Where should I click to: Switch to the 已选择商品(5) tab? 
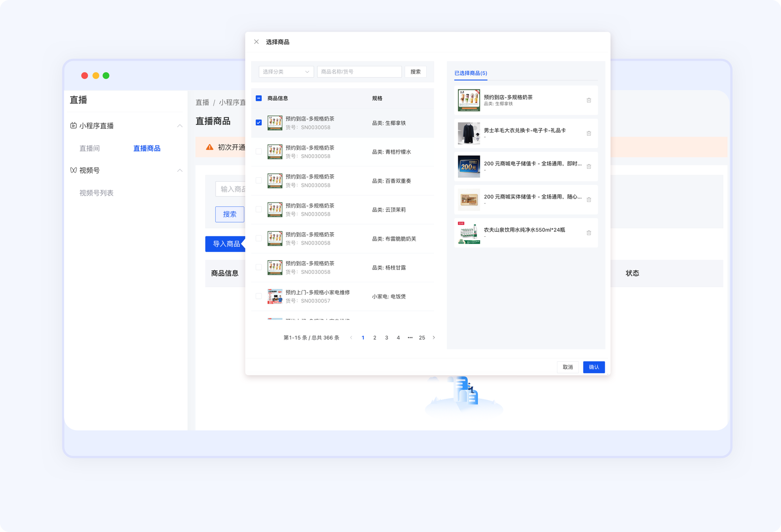(x=471, y=73)
